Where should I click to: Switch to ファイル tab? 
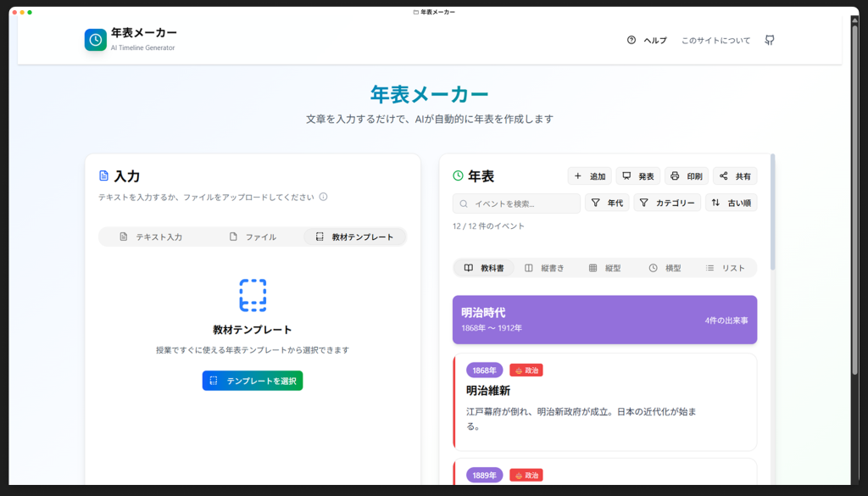click(253, 237)
